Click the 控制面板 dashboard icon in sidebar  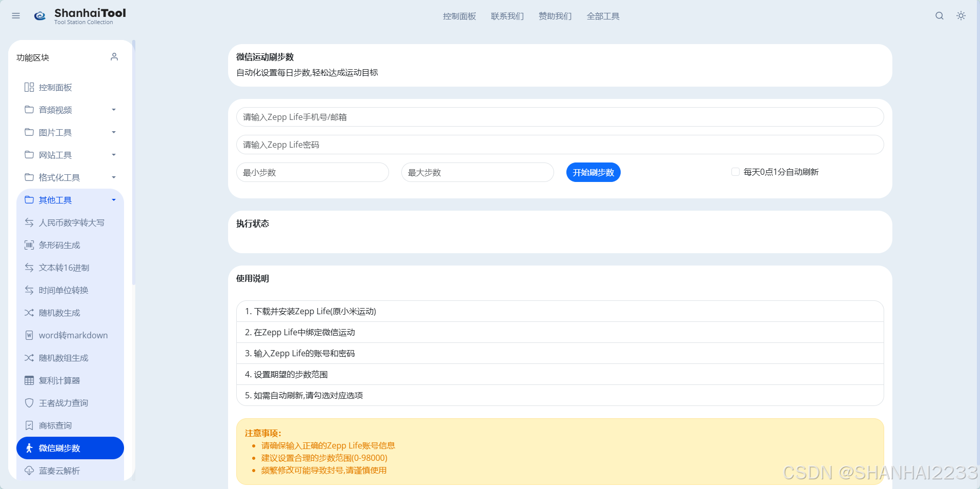pyautogui.click(x=29, y=87)
